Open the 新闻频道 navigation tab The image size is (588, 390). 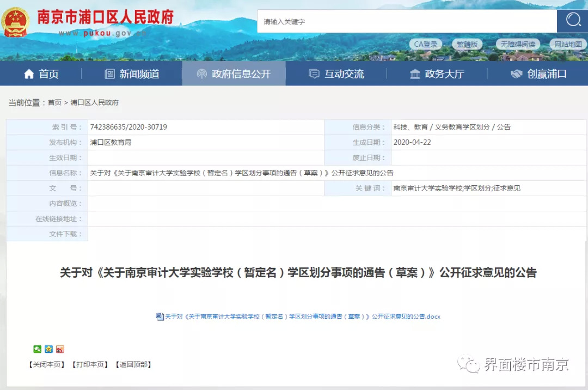point(132,74)
